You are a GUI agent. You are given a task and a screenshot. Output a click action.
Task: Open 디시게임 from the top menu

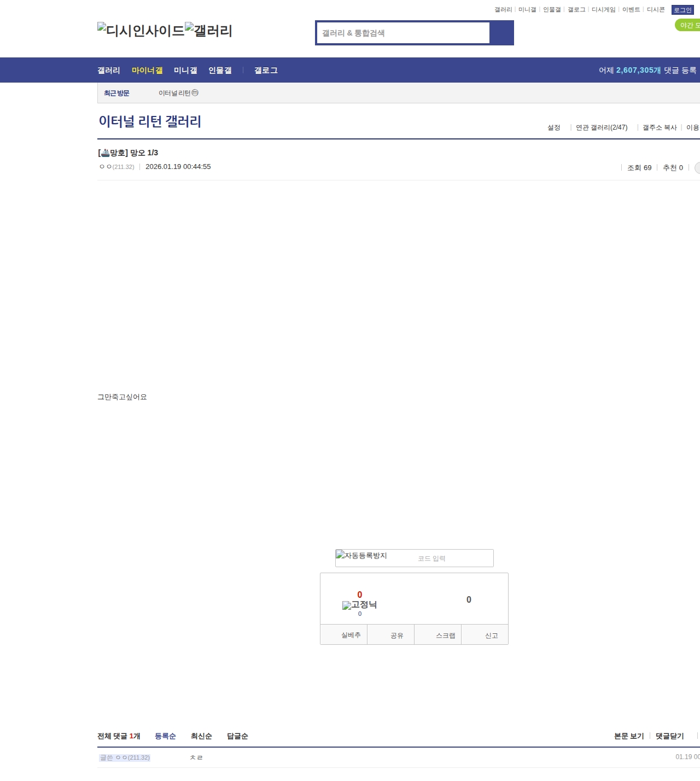tap(603, 9)
